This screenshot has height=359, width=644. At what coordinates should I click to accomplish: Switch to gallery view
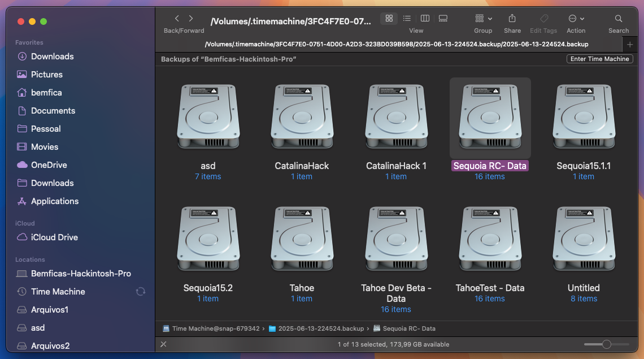[443, 19]
